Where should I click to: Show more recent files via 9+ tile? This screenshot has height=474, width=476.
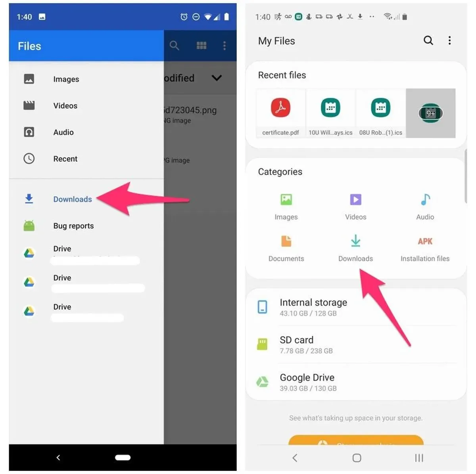(430, 113)
